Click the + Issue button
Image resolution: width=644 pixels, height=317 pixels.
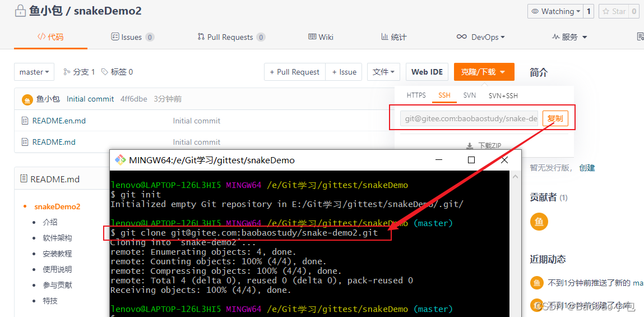[x=344, y=72]
